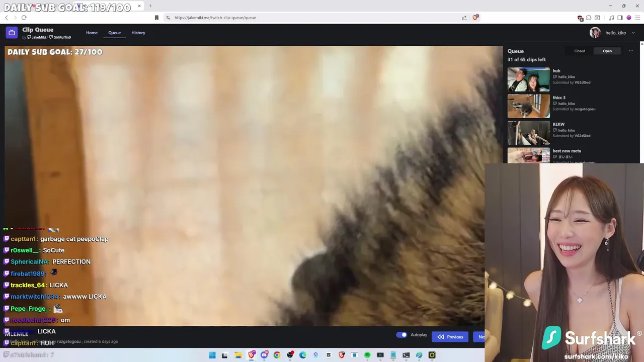Toggle the browser sidebar panel icon
The height and width of the screenshot is (362, 644).
(620, 18)
